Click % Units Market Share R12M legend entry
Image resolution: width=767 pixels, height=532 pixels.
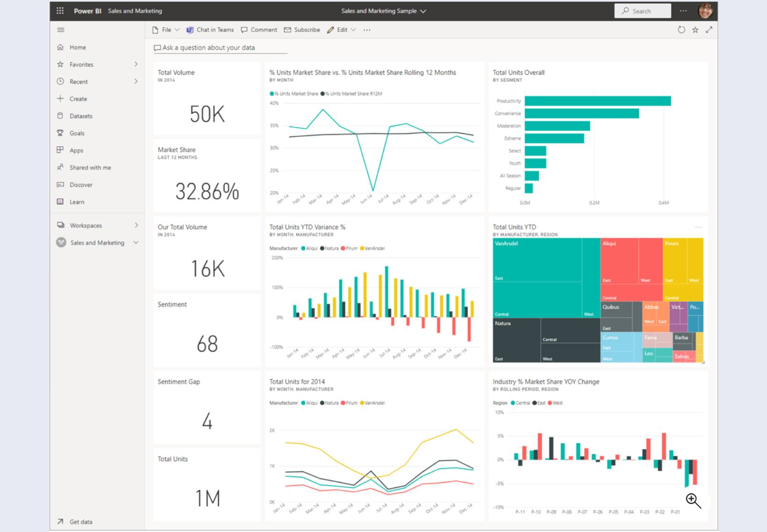[351, 94]
